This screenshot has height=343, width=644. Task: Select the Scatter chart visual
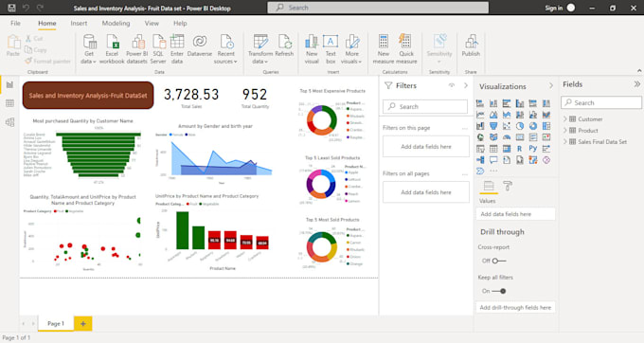pyautogui.click(x=507, y=126)
